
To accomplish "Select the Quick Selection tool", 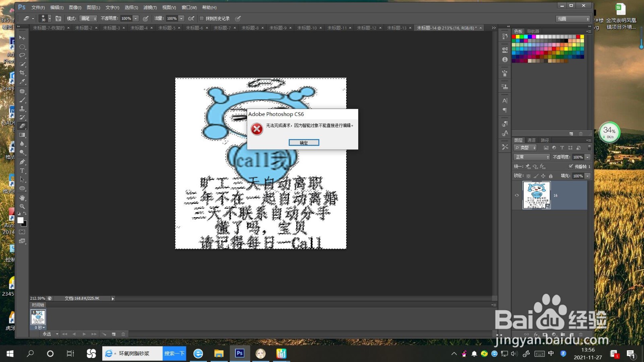I will [x=22, y=64].
